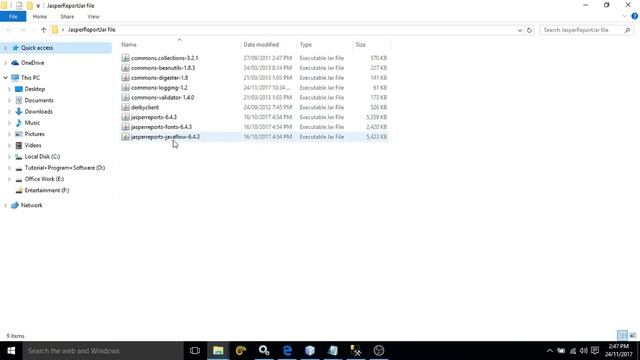
Task: Switch to details view layout icon
Action: (622, 336)
